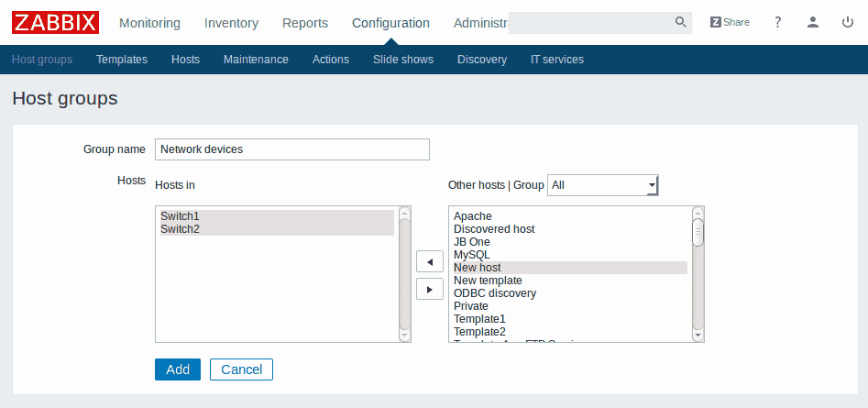Screen dimensions: 868x408
Task: Expand the Group dropdown set to All
Action: pyautogui.click(x=603, y=185)
